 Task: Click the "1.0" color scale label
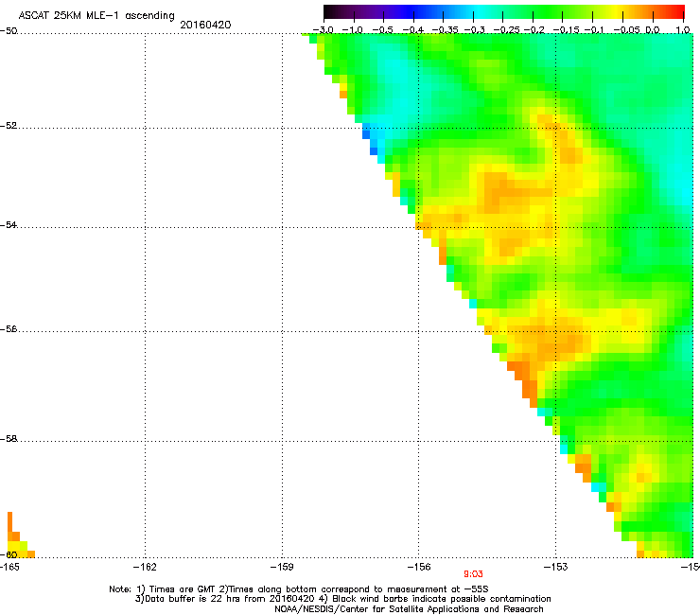pyautogui.click(x=683, y=30)
